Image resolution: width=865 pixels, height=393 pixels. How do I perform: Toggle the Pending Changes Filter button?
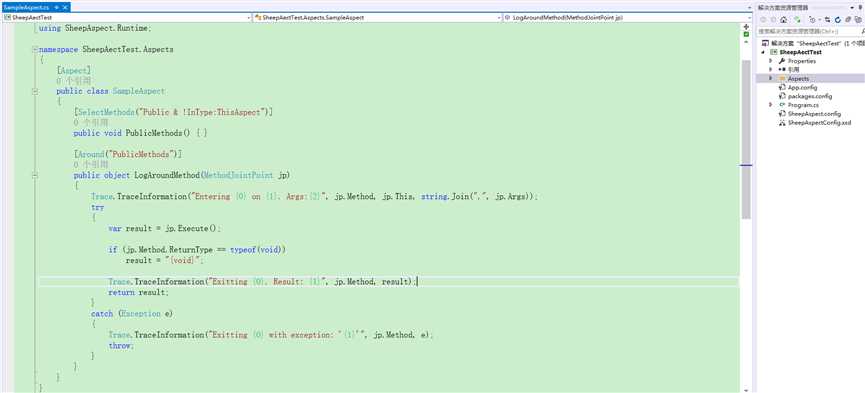[813, 19]
